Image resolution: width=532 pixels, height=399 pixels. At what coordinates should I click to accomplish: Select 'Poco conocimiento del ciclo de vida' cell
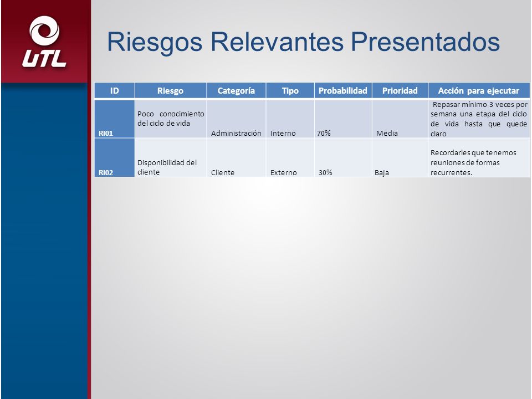(x=171, y=119)
